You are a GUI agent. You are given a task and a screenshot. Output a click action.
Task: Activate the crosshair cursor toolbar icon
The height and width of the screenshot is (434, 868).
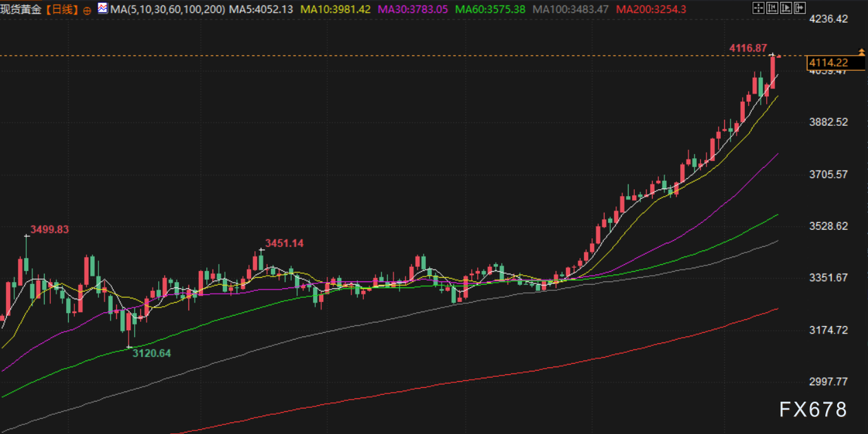coord(759,8)
